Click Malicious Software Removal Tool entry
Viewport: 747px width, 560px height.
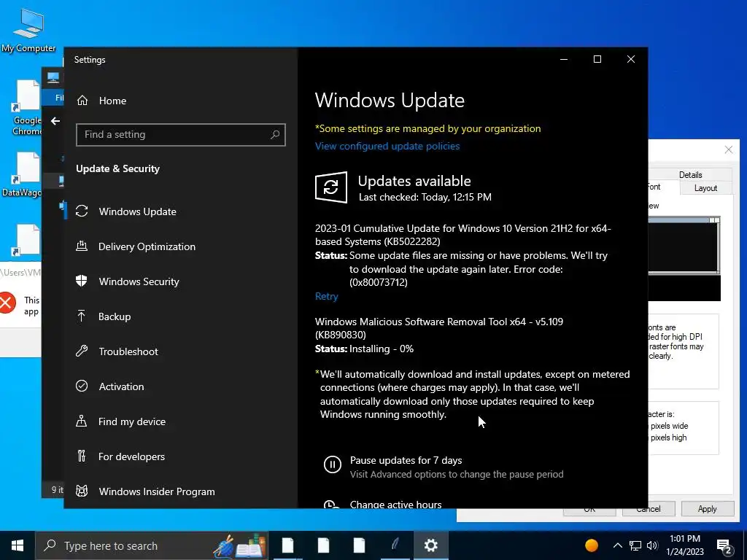438,328
